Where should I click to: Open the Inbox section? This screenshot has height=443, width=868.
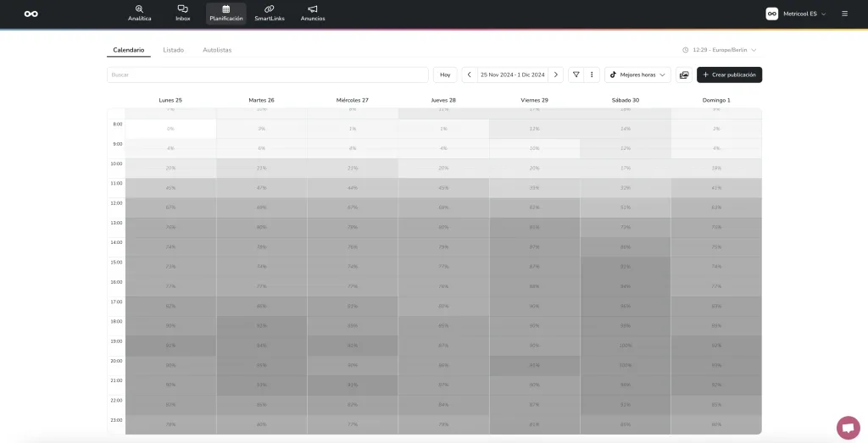click(x=182, y=14)
